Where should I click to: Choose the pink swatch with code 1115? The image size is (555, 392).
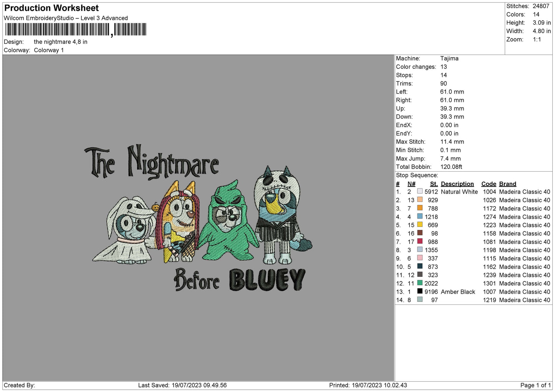420,258
